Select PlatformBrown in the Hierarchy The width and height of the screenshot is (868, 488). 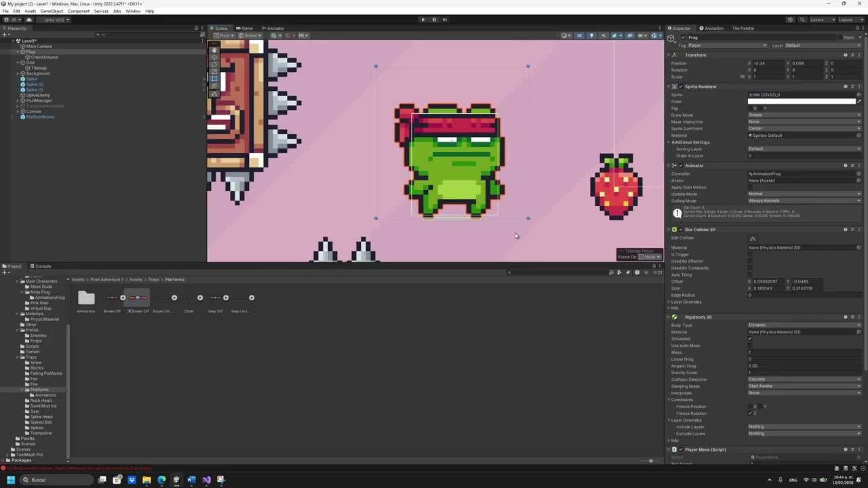tap(40, 117)
